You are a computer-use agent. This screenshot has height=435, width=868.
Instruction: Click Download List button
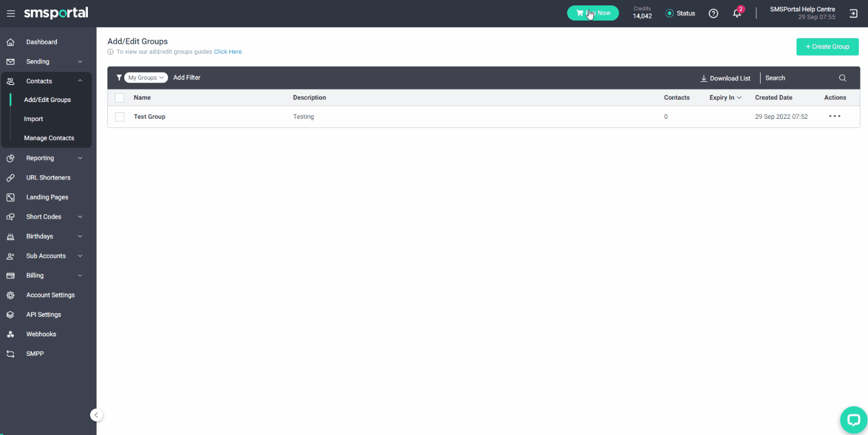point(725,78)
